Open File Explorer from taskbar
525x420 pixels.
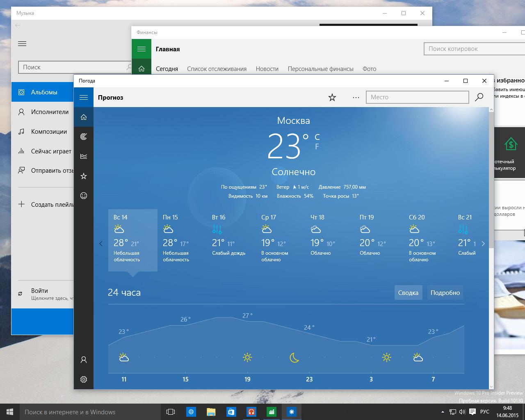click(211, 412)
